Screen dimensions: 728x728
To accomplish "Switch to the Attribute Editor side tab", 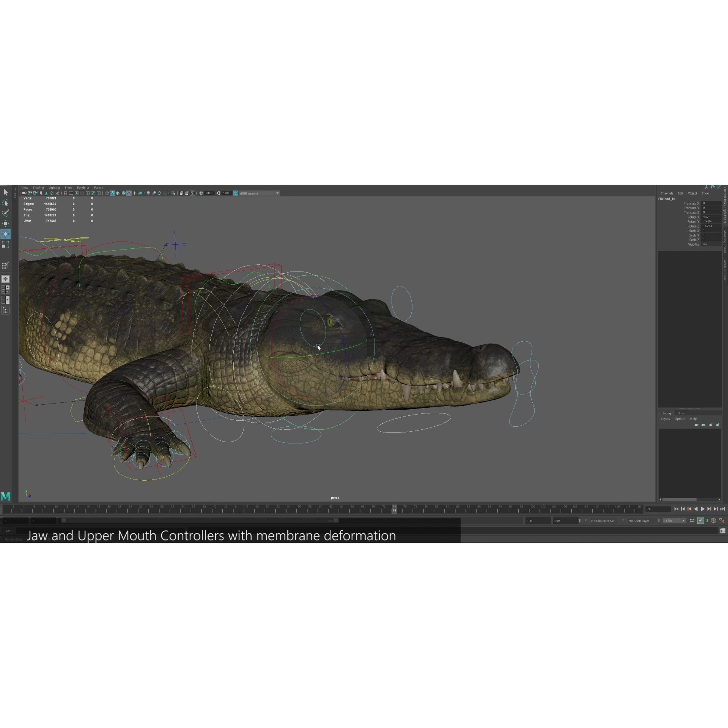I will (725, 271).
